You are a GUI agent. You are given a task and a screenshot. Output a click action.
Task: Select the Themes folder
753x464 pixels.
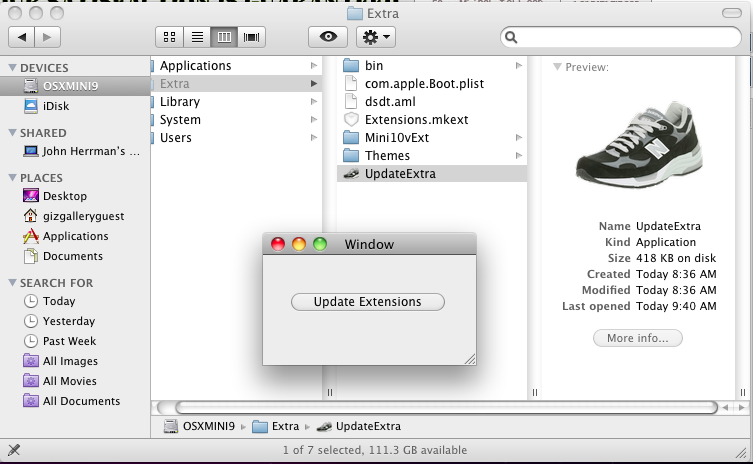click(432, 156)
